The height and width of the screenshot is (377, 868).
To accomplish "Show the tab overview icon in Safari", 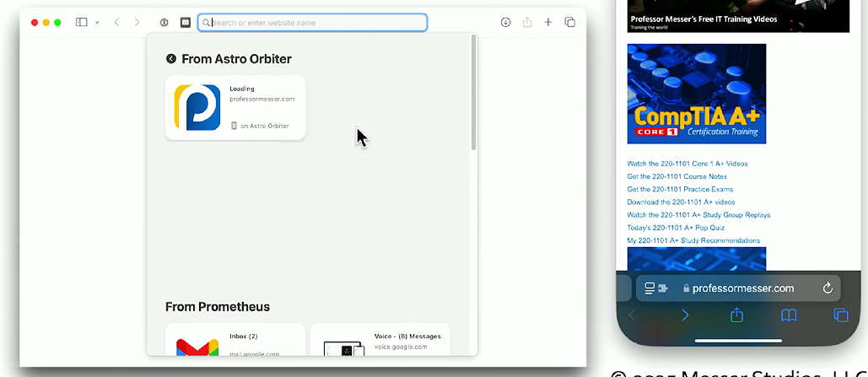I will point(569,22).
